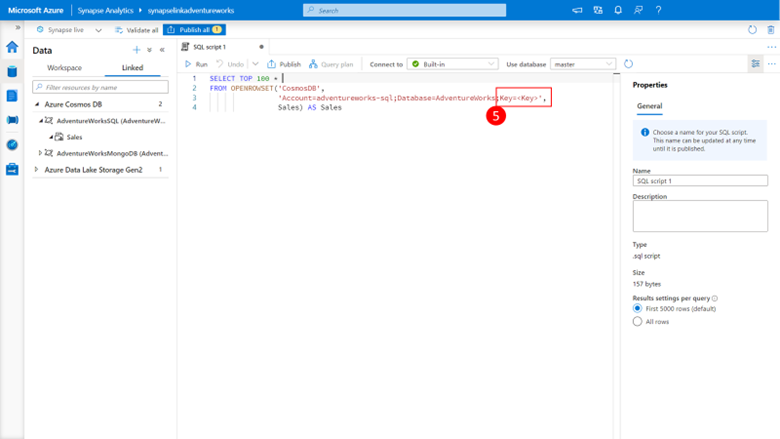The height and width of the screenshot is (439, 780).
Task: Open the Manage hub toolbox icon
Action: click(x=12, y=169)
